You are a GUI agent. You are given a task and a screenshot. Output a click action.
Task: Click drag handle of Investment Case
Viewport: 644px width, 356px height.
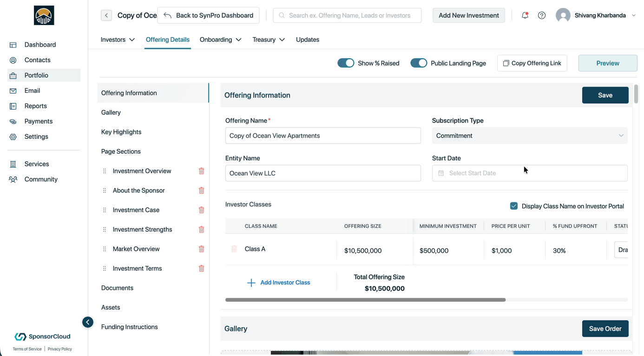pyautogui.click(x=105, y=210)
